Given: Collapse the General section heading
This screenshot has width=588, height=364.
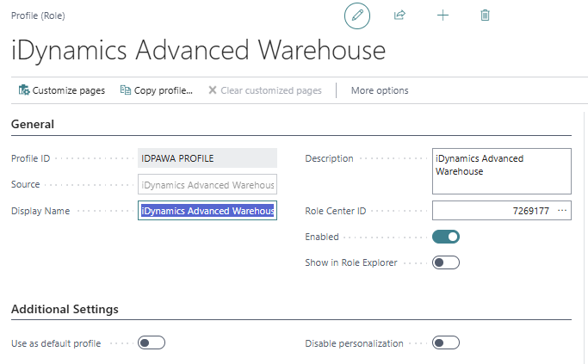Looking at the screenshot, I should tap(33, 124).
